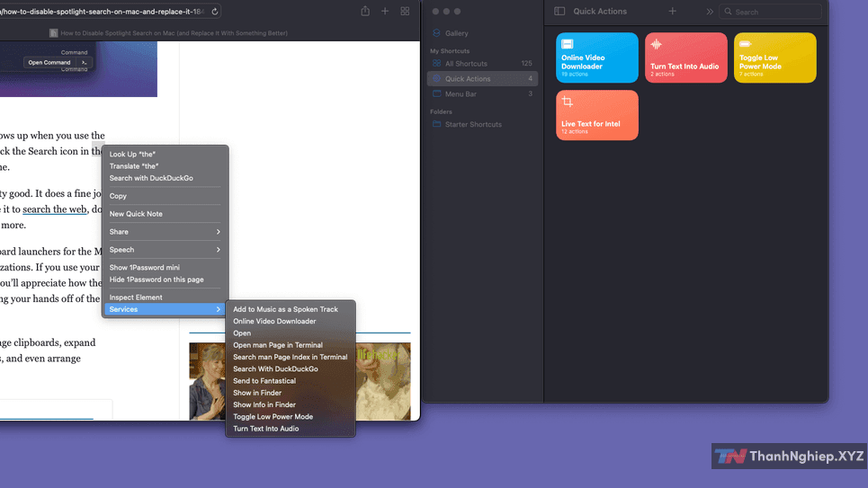Open a new Safari tab with plus icon
The height and width of the screenshot is (488, 868).
coord(385,11)
